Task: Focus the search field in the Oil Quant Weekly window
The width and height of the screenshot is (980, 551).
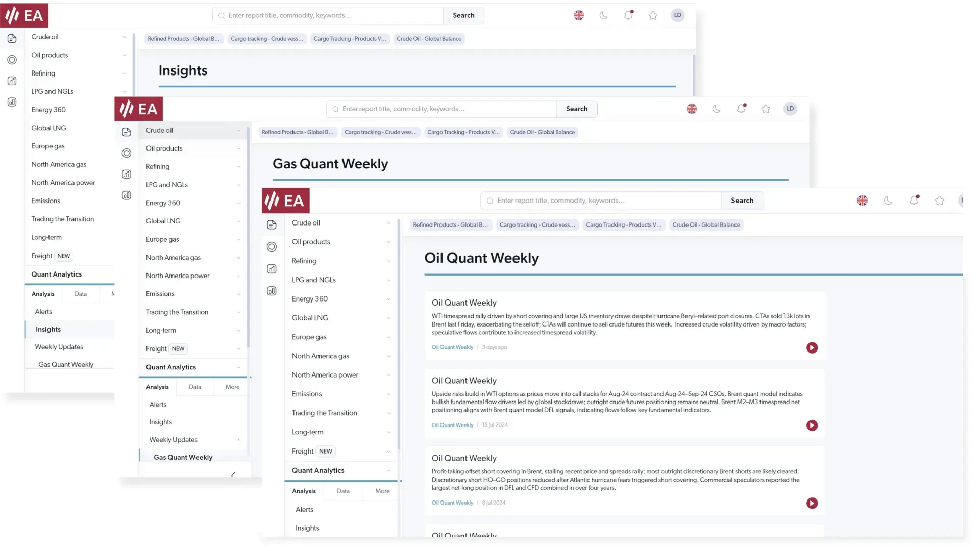Action: click(x=601, y=201)
